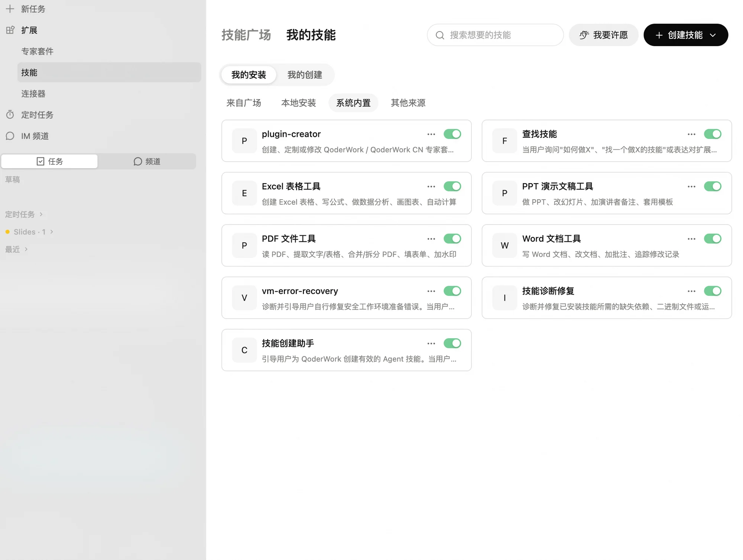Expand the 定时任务 section chevron in task list
Viewport: 743px width, 560px height.
click(41, 214)
